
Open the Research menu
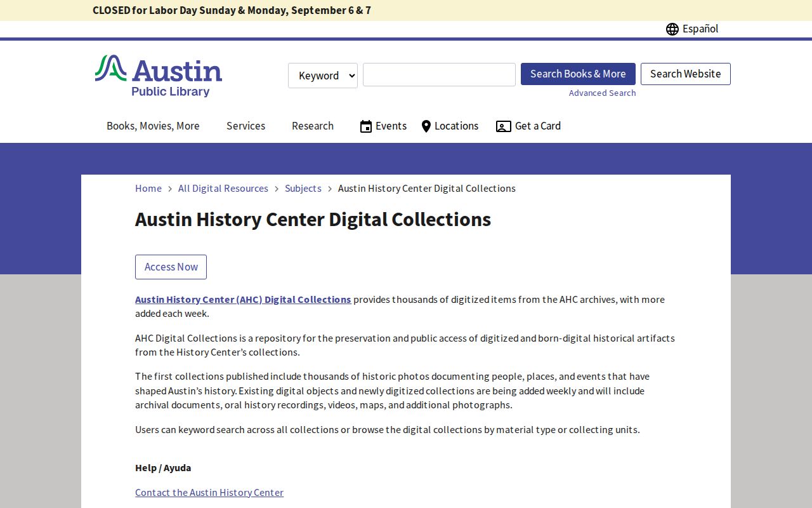click(x=313, y=126)
